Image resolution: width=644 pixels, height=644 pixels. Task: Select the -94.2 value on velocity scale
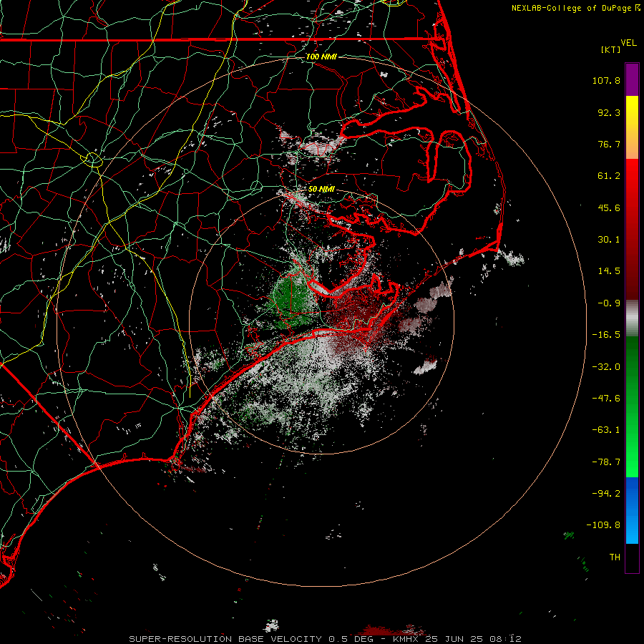coord(606,493)
